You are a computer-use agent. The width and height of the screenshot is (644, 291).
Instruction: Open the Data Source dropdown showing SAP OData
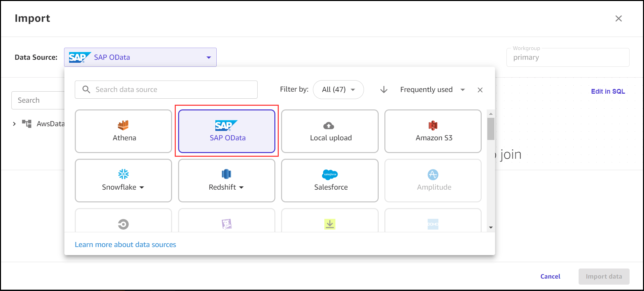tap(140, 57)
